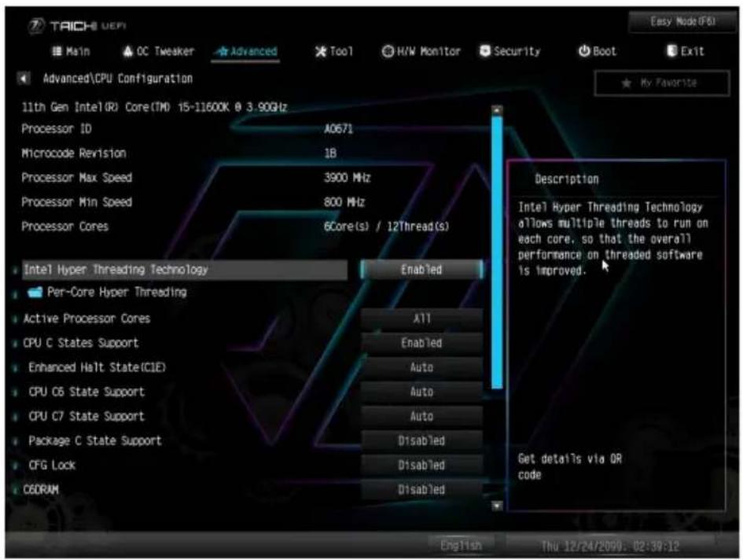This screenshot has height=560, width=743.
Task: Click the ASRock Taichi UEFI logo
Action: tap(77, 26)
